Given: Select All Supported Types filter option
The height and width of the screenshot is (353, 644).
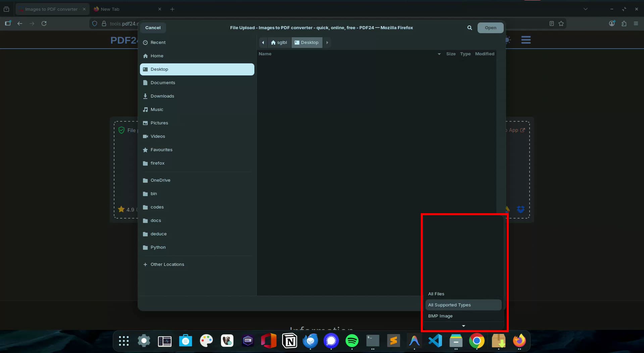Looking at the screenshot, I should [449, 305].
